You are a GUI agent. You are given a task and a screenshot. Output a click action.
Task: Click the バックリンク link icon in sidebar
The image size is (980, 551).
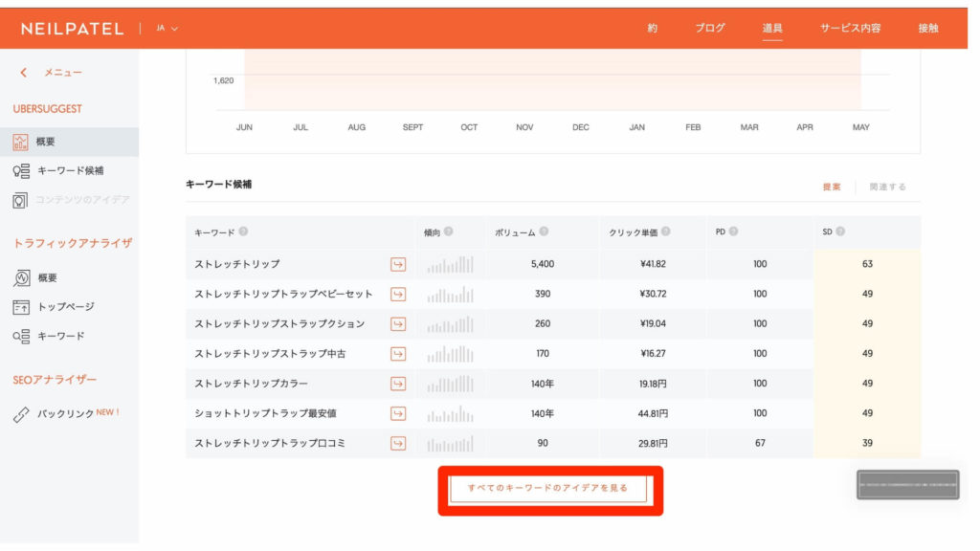coord(21,415)
